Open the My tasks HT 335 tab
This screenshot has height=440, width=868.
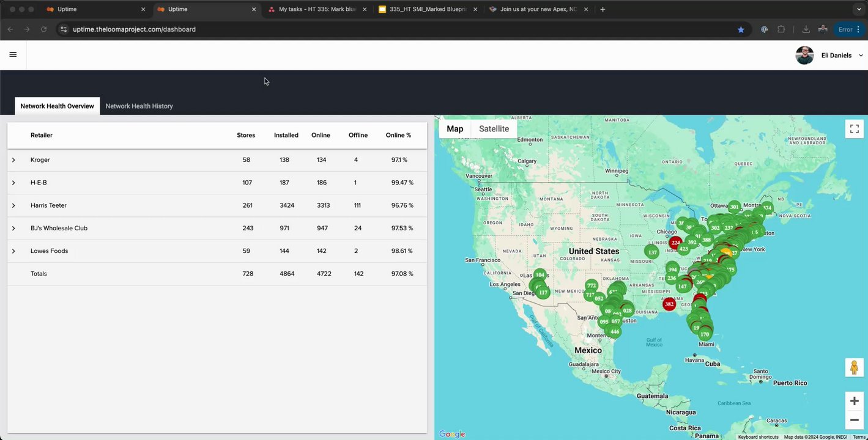coord(317,9)
